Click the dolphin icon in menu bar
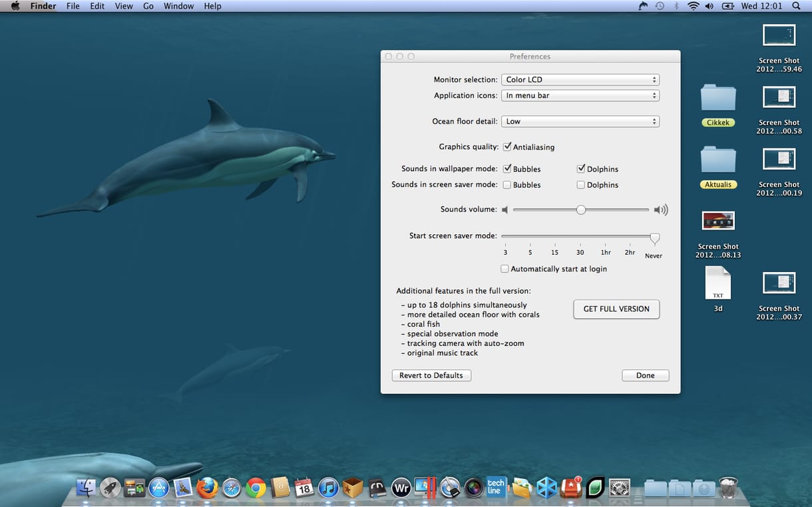812x507 pixels. pos(643,6)
